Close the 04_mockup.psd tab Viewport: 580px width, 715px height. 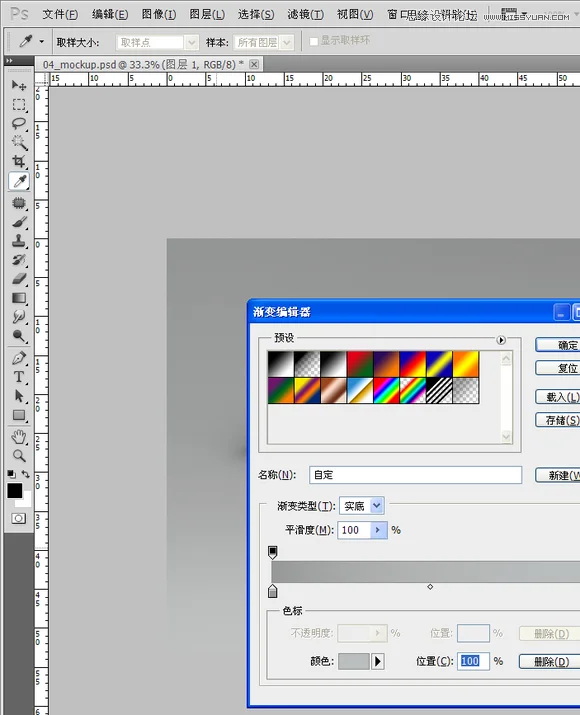(254, 64)
